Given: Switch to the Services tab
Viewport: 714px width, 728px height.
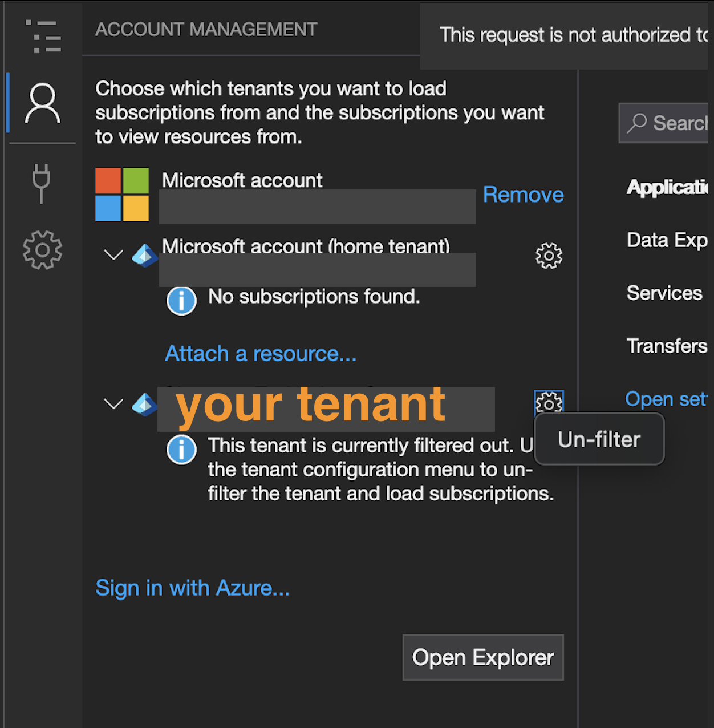Looking at the screenshot, I should click(x=664, y=293).
